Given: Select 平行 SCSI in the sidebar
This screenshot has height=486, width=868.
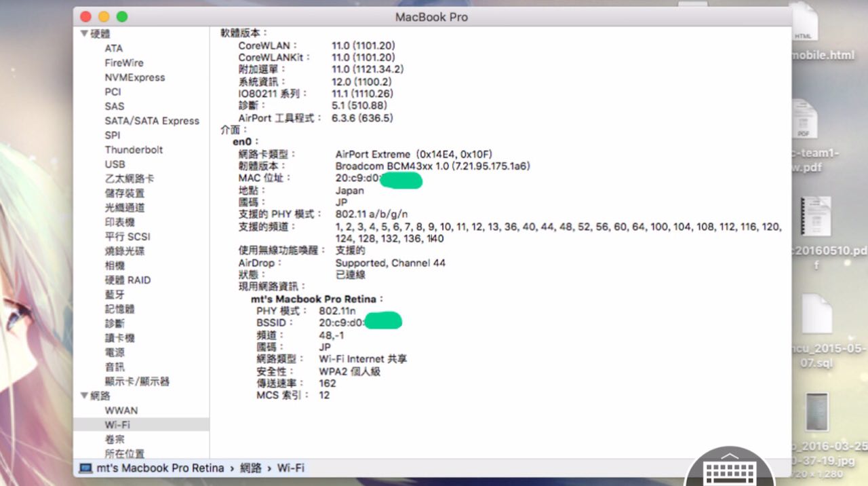Looking at the screenshot, I should 127,236.
